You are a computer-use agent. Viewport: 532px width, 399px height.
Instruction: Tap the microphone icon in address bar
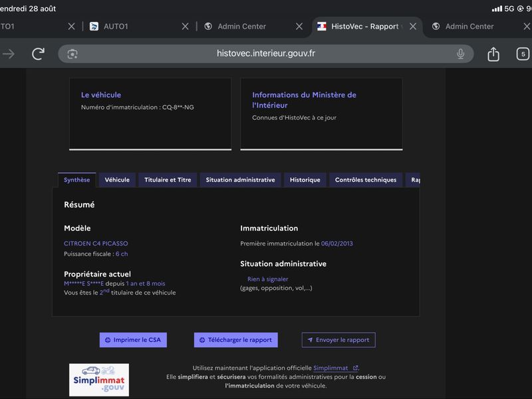tap(460, 54)
